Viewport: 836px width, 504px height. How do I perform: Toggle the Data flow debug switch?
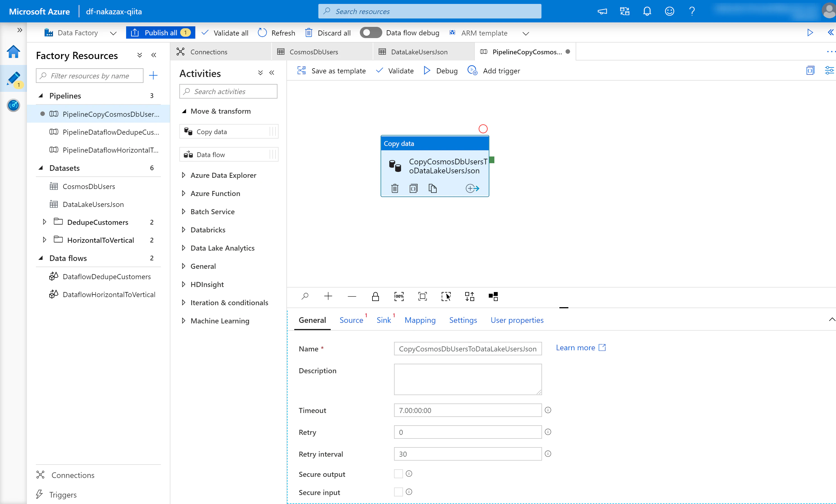point(370,33)
